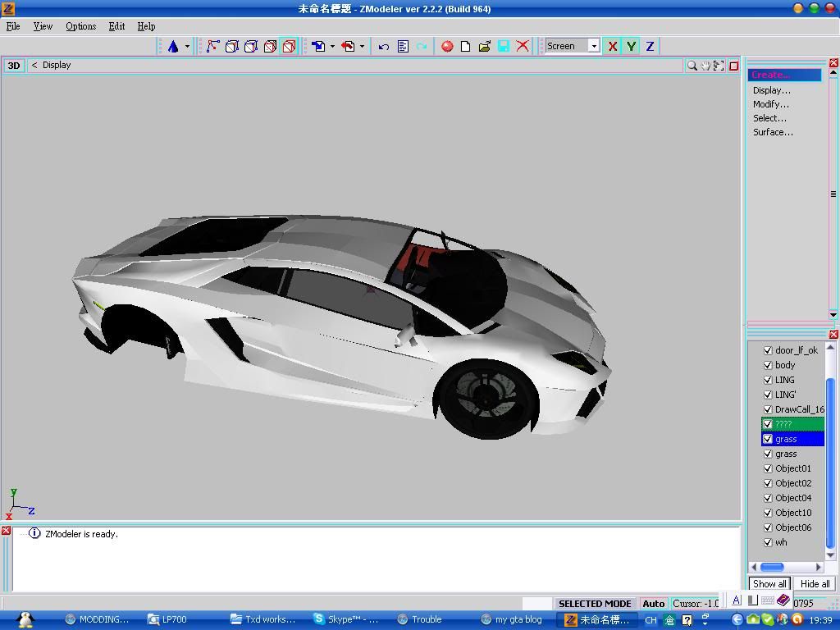This screenshot has height=630, width=840.
Task: Hide the wh object via checkbox
Action: pyautogui.click(x=768, y=542)
